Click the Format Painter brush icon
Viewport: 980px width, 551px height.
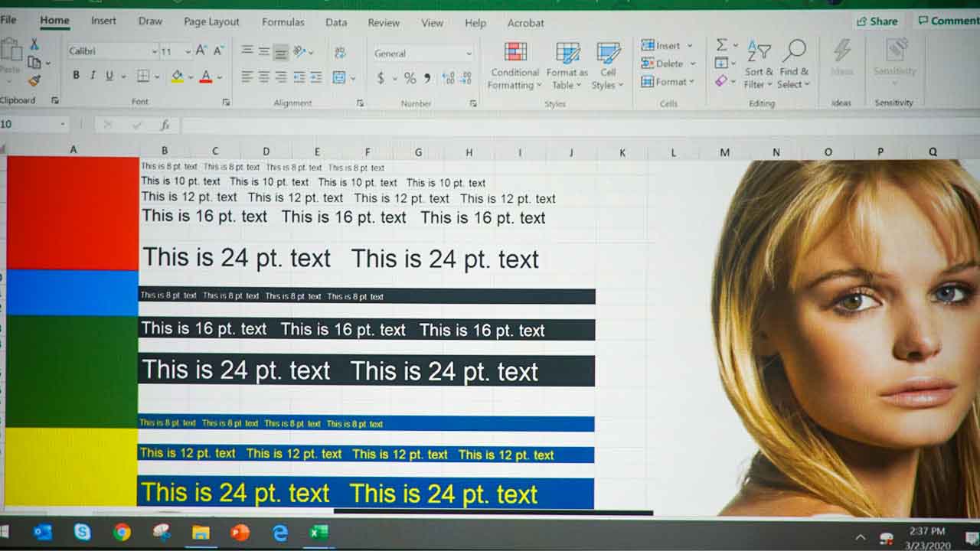pyautogui.click(x=34, y=81)
